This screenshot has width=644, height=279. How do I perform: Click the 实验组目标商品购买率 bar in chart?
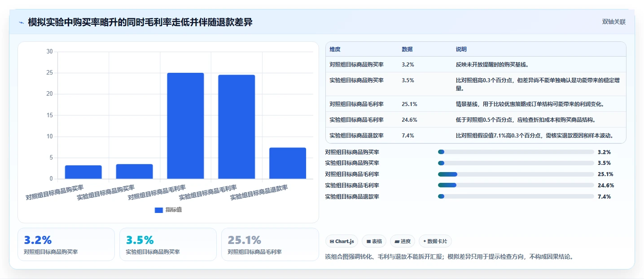134,172
